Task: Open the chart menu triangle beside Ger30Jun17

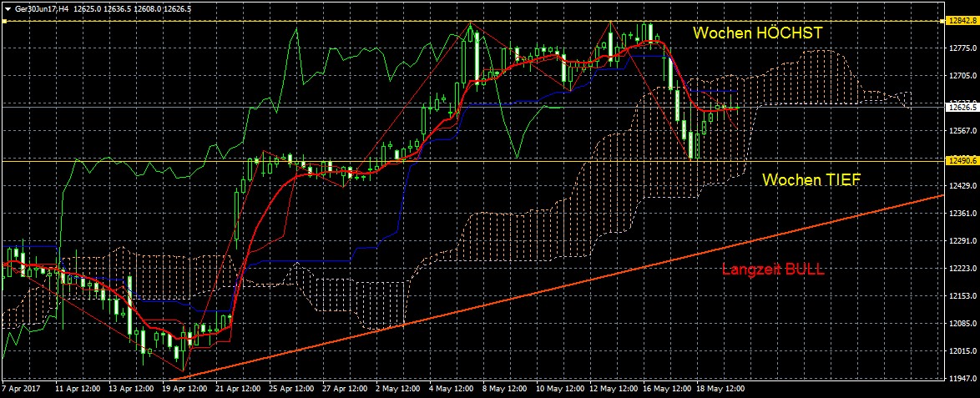Action: 7,9
